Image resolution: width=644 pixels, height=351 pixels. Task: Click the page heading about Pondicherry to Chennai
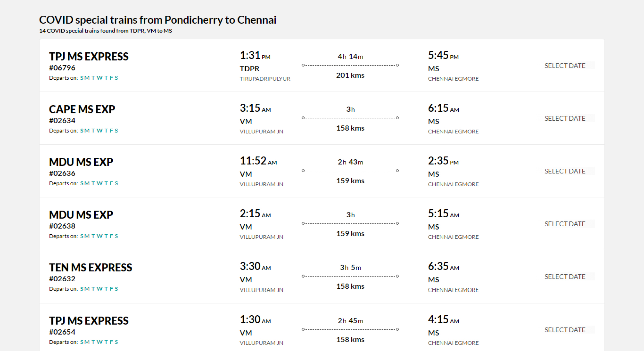158,20
